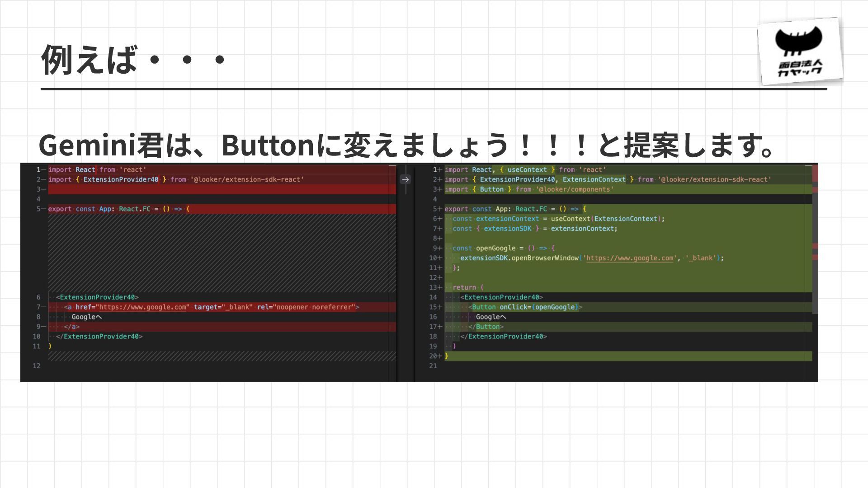
Task: Click diff overview scrollbar on the right edge
Action: [x=815, y=280]
